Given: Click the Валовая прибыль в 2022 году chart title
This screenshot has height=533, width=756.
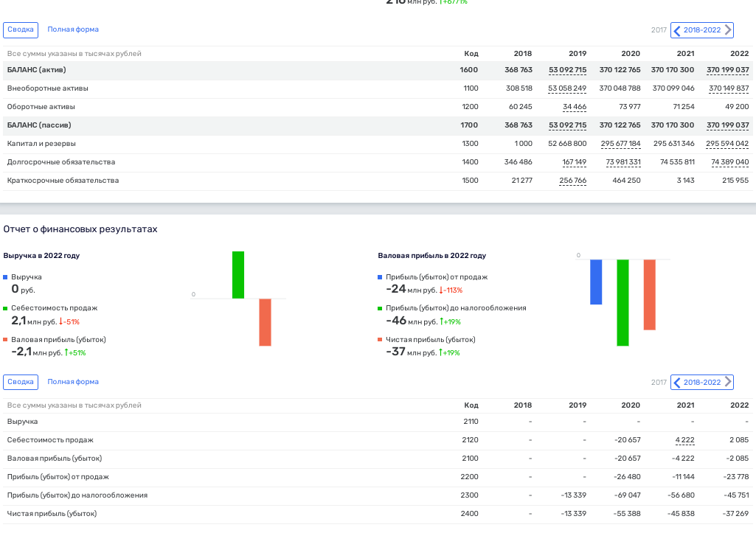Looking at the screenshot, I should click(432, 256).
